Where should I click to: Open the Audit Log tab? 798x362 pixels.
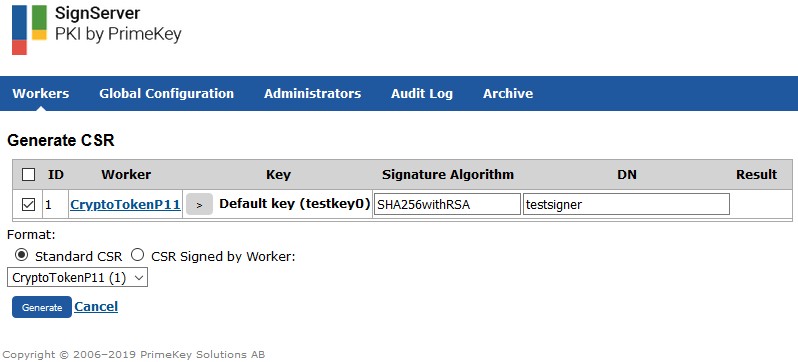point(422,94)
